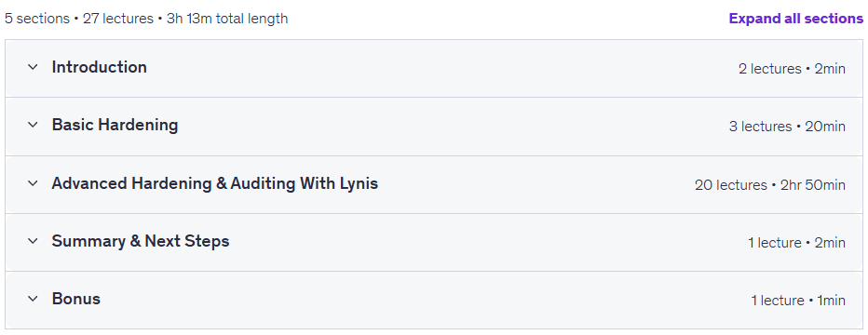Click the 2 lectures • 2min label
This screenshot has width=868, height=335.
click(792, 69)
